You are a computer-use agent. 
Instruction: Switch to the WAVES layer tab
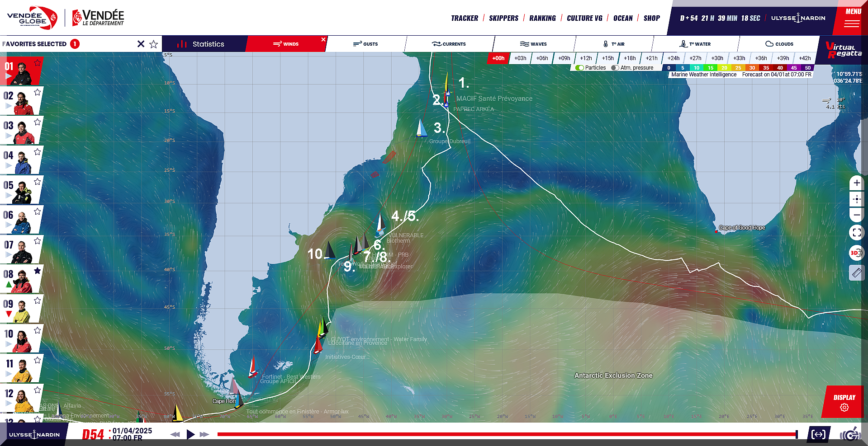534,44
